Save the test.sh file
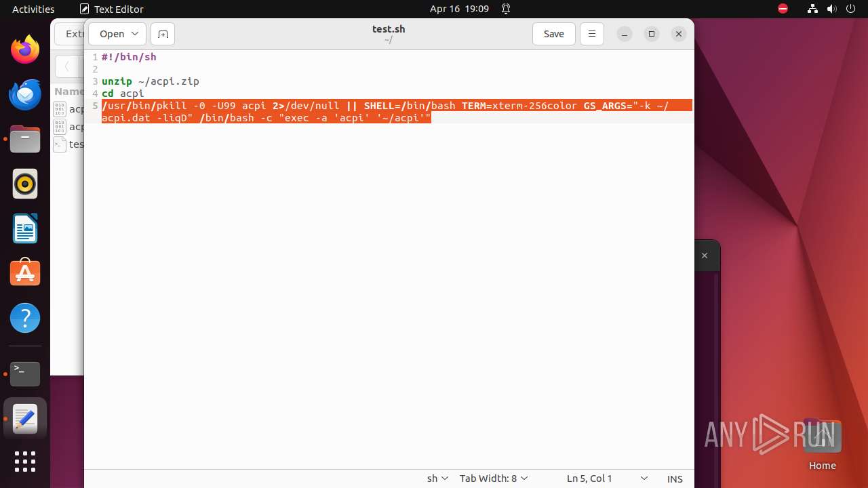 [553, 34]
